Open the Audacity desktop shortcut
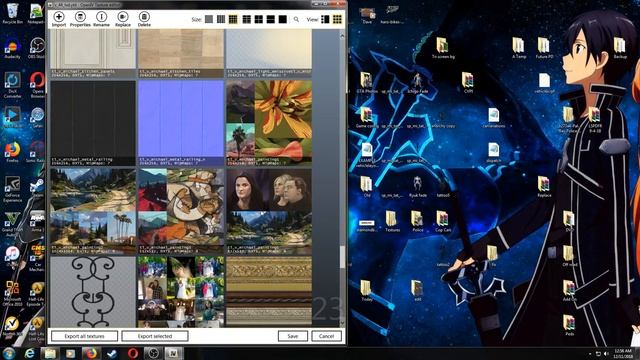Viewport: 640px width, 360px height. pos(12,49)
